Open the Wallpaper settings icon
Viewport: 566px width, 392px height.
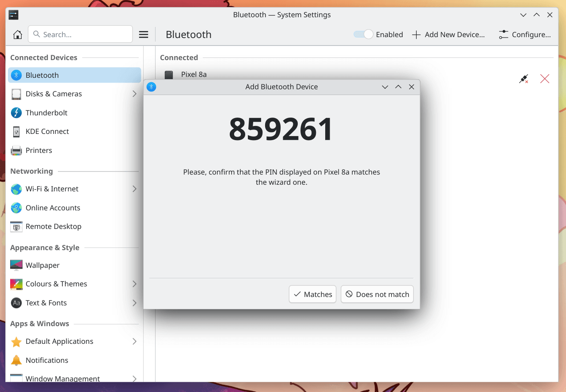point(17,265)
